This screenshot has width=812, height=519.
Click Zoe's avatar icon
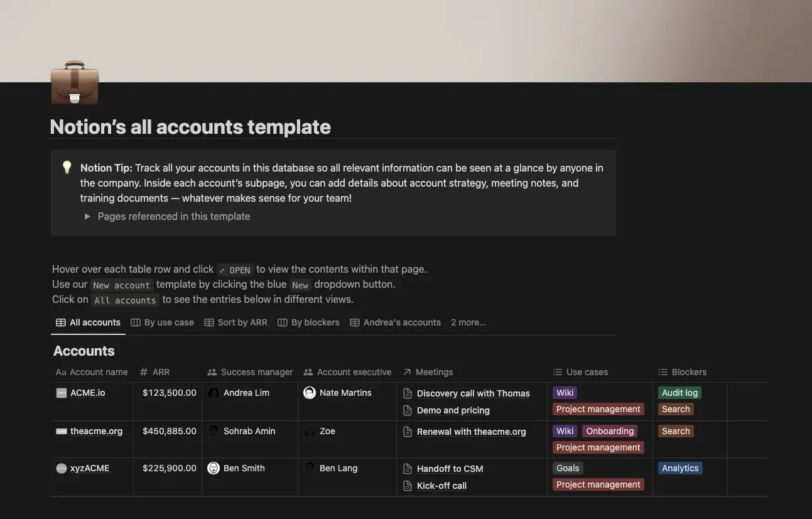[x=310, y=431]
